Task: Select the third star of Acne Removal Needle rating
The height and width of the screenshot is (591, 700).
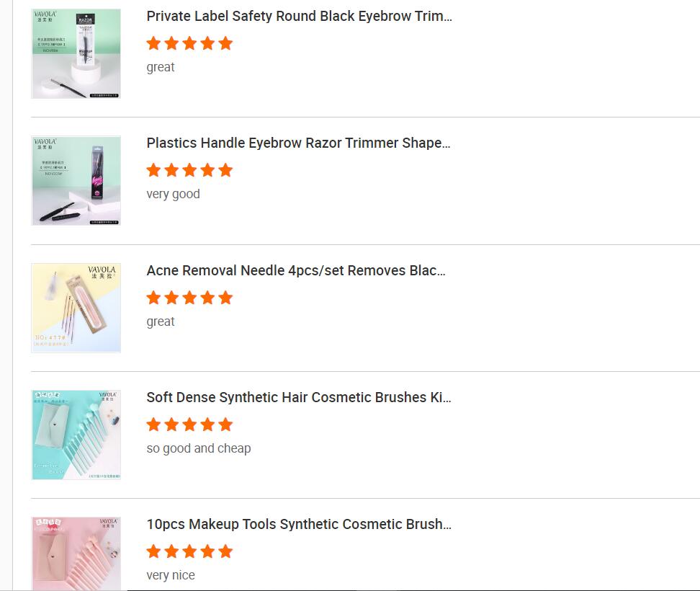Action: 189,297
